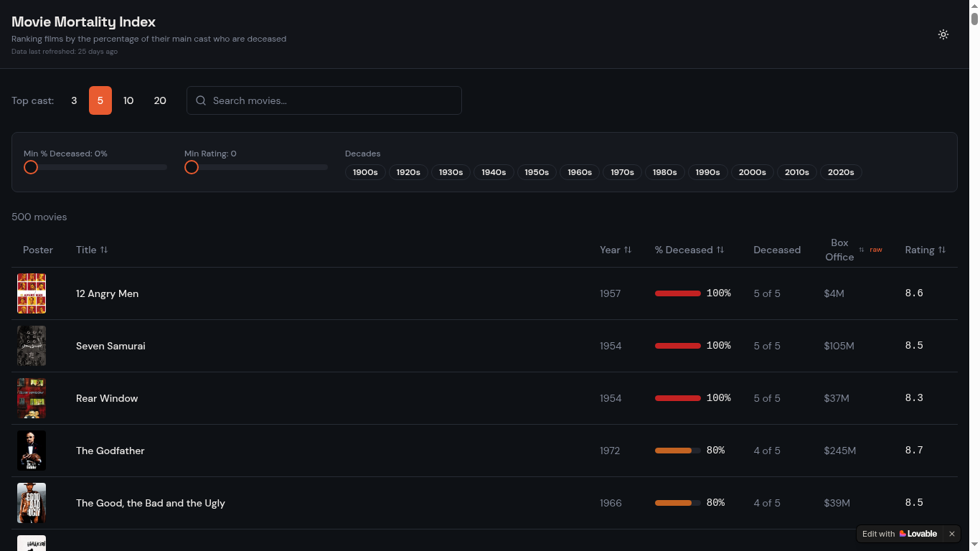Click The Godfather's 80% deceased bar
Screen dimensions: 980x551
[x=678, y=451]
